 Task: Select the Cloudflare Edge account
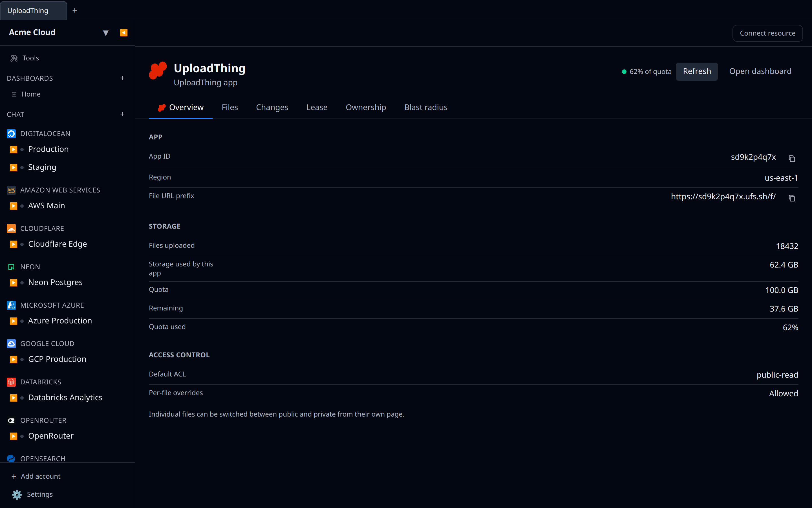coord(58,244)
